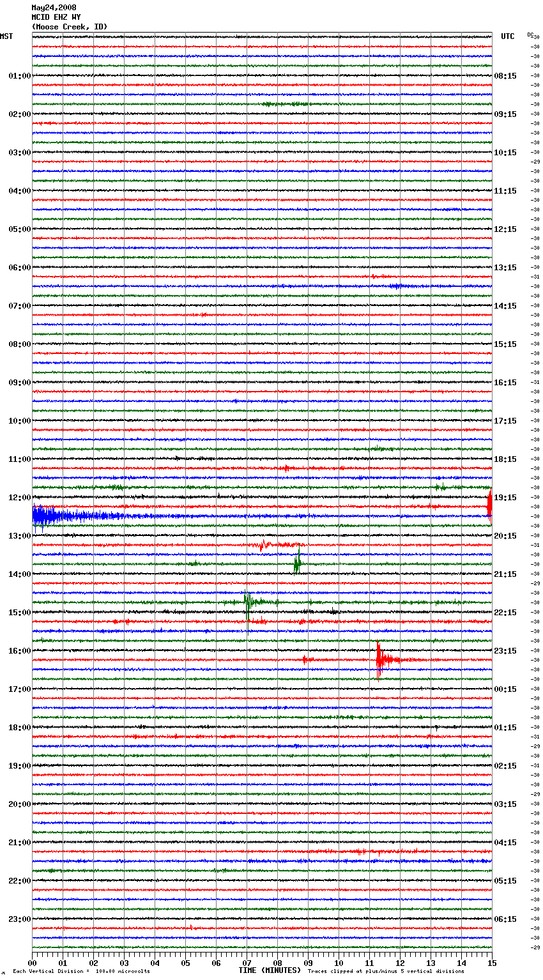Viewport: 543px width, 980px height.
Task: Click the clipped red burst at 19:15 UTC
Action: point(490,506)
